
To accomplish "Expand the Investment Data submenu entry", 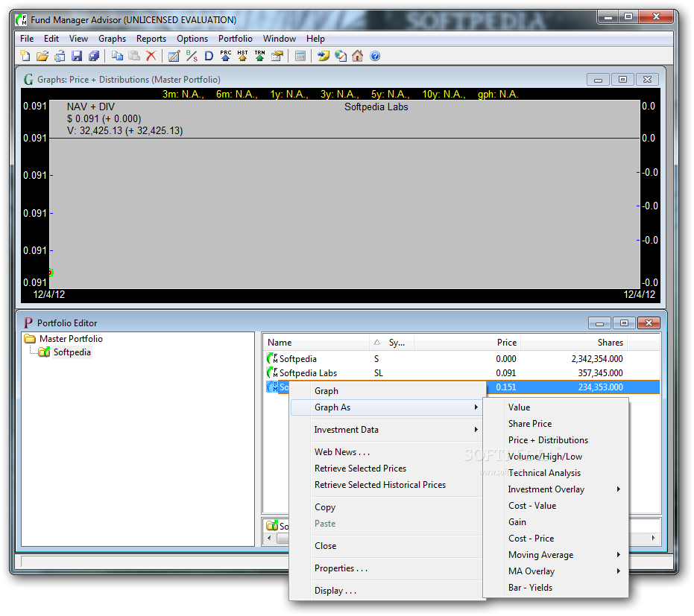I will click(388, 430).
